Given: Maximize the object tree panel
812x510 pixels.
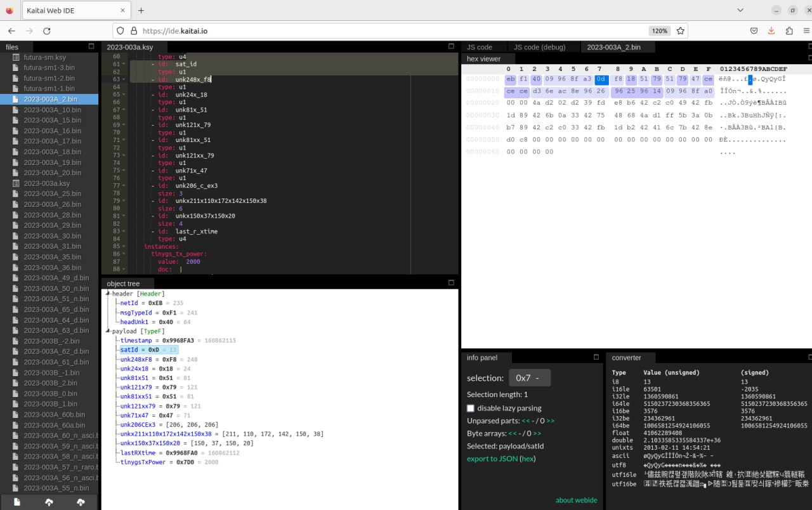Looking at the screenshot, I should coord(451,283).
